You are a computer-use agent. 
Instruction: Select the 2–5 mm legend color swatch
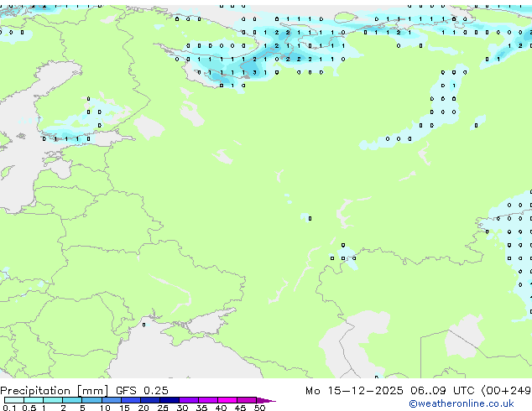72,400
